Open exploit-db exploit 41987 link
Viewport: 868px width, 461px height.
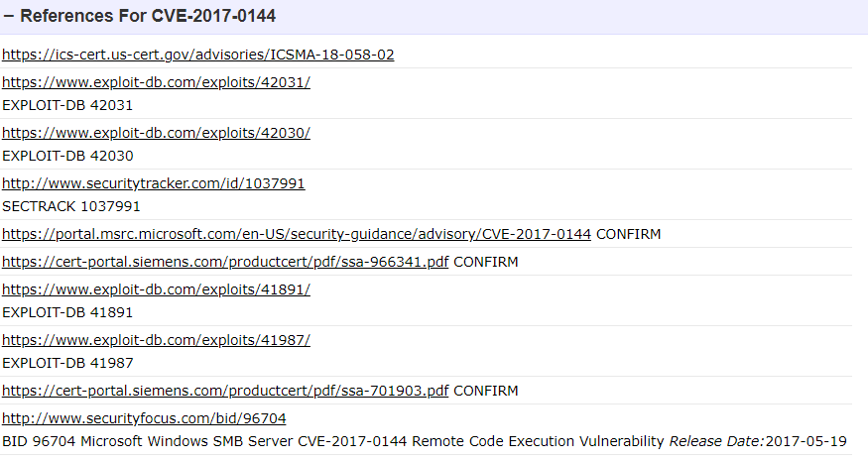pos(156,340)
